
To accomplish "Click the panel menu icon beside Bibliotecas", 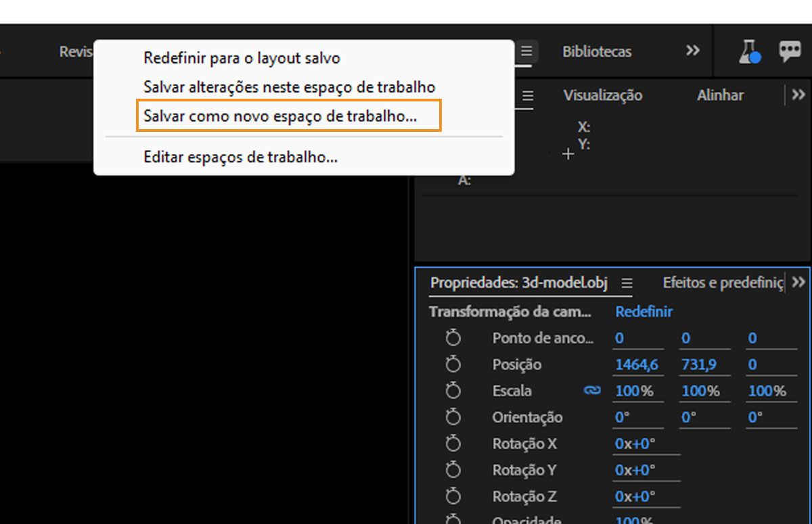I will (x=527, y=51).
